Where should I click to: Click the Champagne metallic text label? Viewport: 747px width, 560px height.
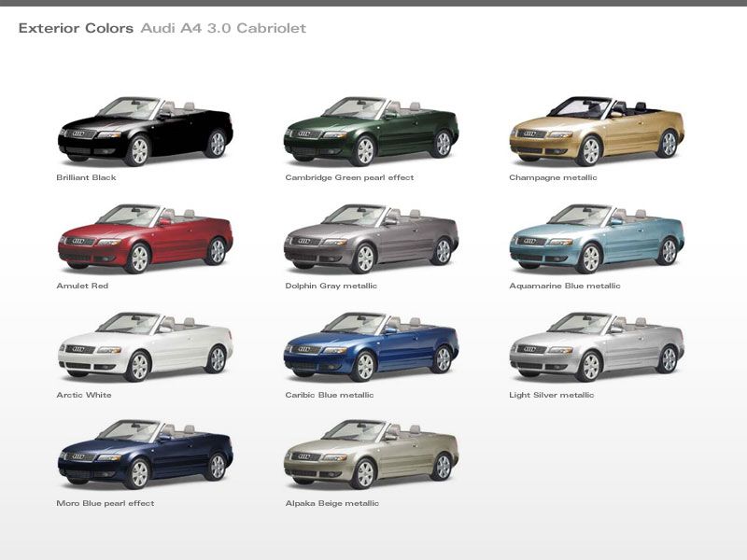pyautogui.click(x=553, y=177)
